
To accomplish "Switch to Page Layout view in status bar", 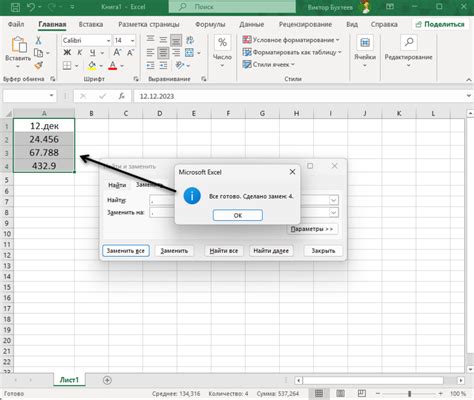I will click(x=340, y=394).
